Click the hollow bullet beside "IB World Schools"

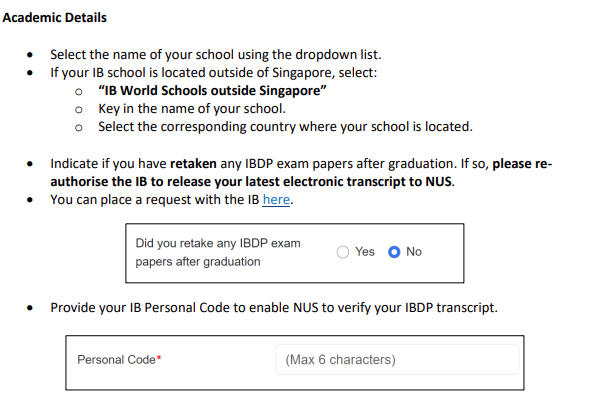pos(79,92)
